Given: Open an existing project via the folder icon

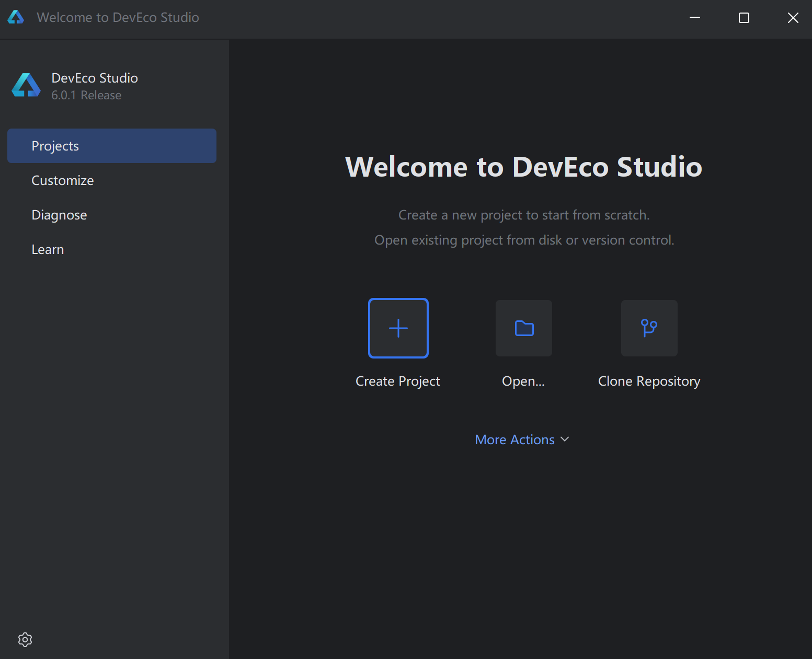Looking at the screenshot, I should coord(524,328).
